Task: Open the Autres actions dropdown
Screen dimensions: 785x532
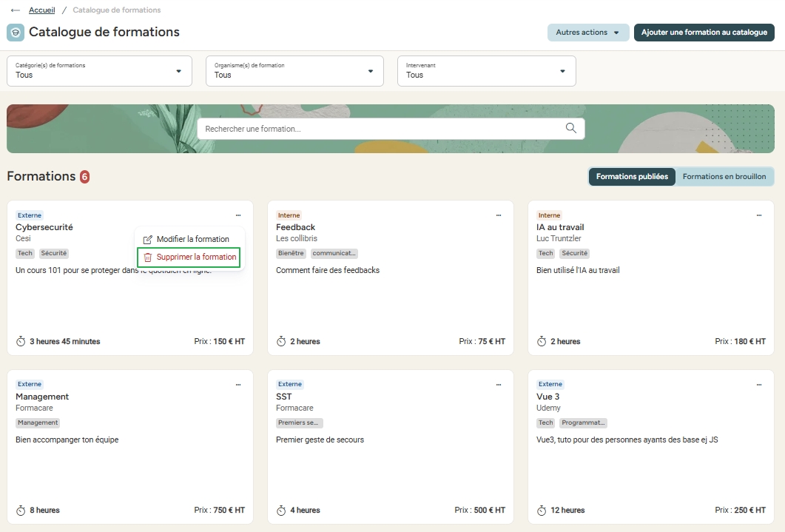Action: click(x=587, y=33)
